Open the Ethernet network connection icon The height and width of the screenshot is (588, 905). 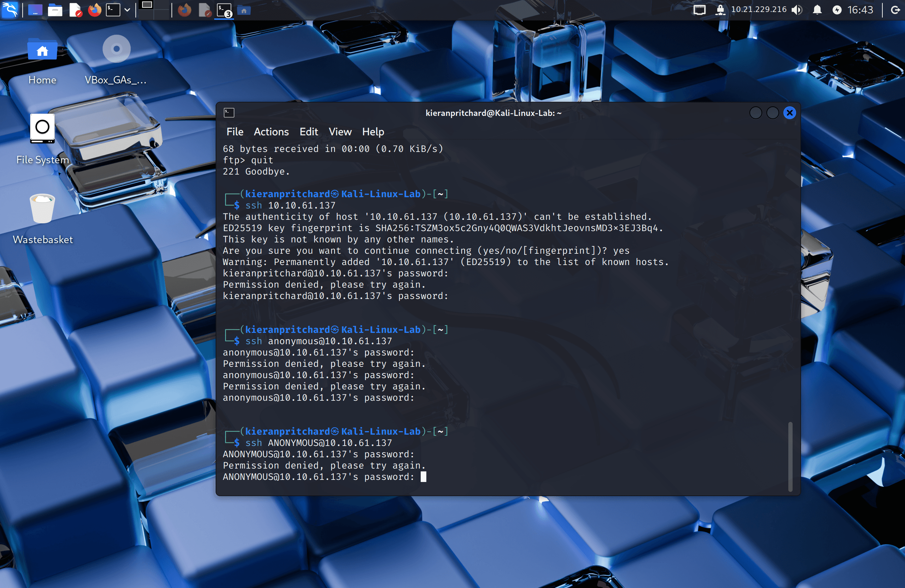(x=699, y=10)
